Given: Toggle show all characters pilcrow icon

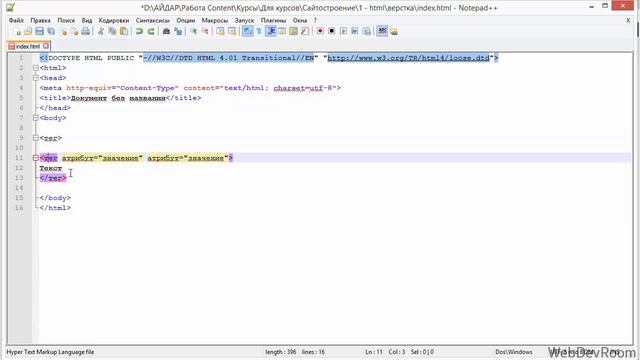Looking at the screenshot, I should [259, 31].
